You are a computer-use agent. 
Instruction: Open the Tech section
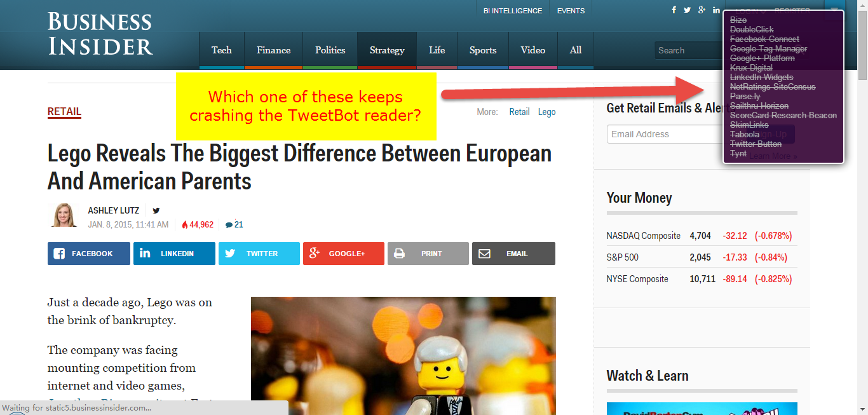pos(222,50)
